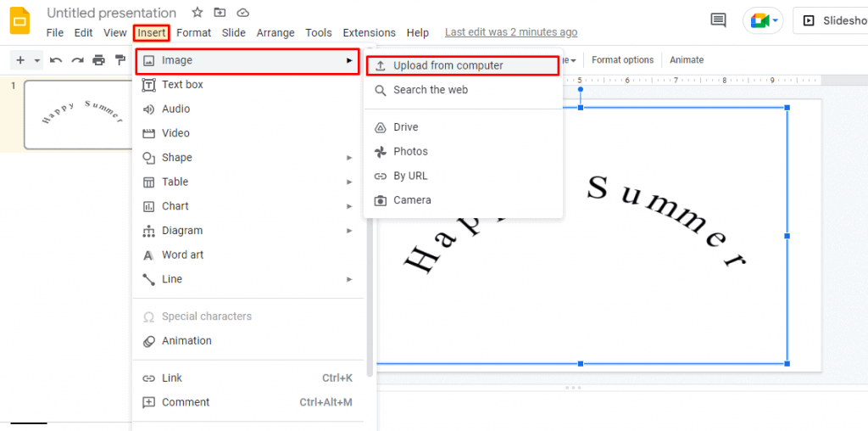Click the Animate button
868x431 pixels.
[687, 60]
